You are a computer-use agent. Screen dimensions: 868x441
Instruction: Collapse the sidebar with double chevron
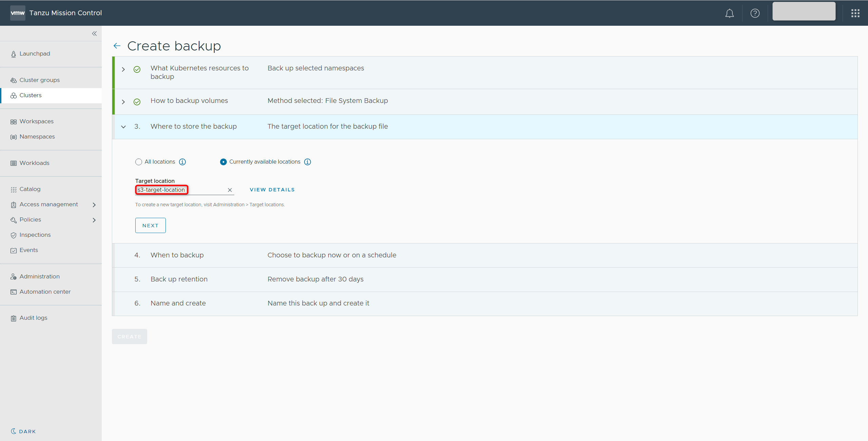coord(94,34)
